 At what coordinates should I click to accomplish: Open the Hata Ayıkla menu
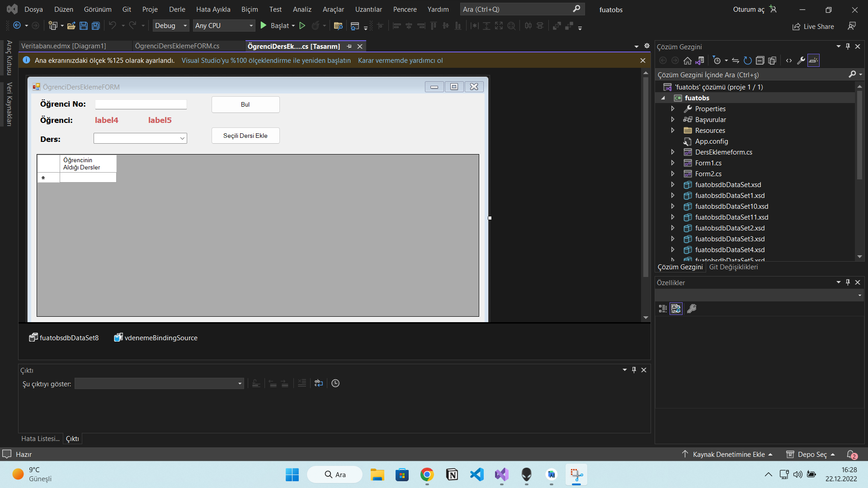[213, 9]
